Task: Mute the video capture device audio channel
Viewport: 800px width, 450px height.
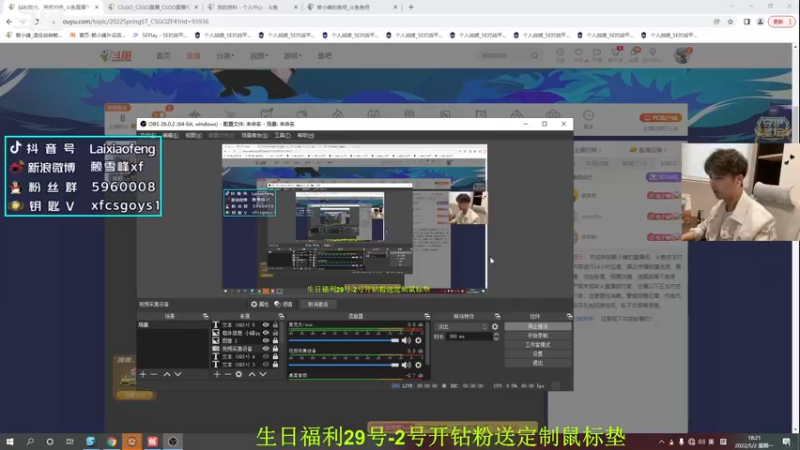Action: [406, 365]
